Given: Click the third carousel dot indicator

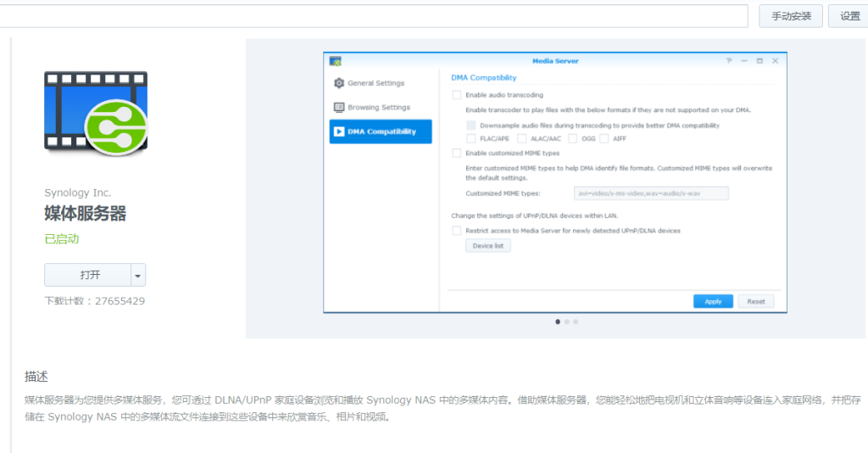Looking at the screenshot, I should point(576,322).
